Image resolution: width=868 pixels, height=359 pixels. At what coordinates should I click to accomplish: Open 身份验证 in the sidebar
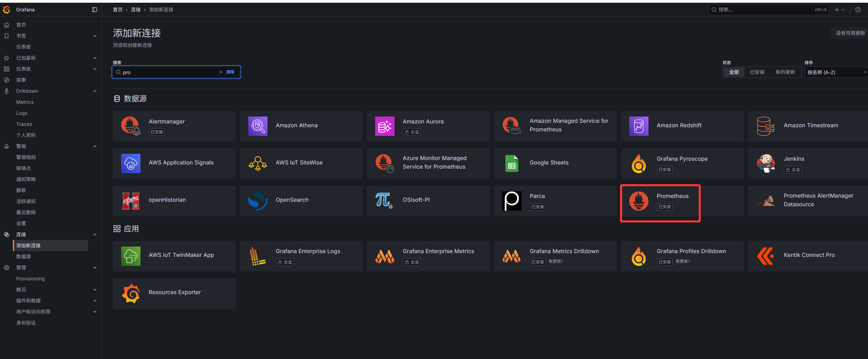26,323
